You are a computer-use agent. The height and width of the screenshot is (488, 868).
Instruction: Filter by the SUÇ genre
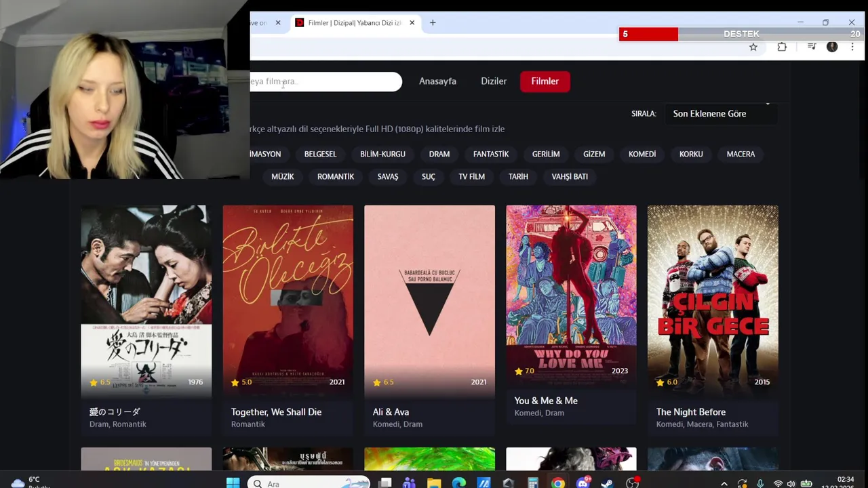(x=429, y=176)
